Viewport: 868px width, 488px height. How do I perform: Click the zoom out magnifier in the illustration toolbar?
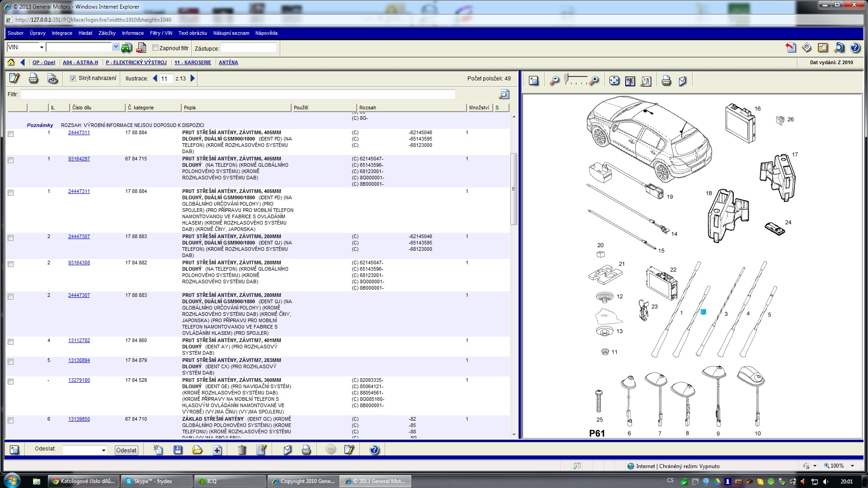[554, 81]
